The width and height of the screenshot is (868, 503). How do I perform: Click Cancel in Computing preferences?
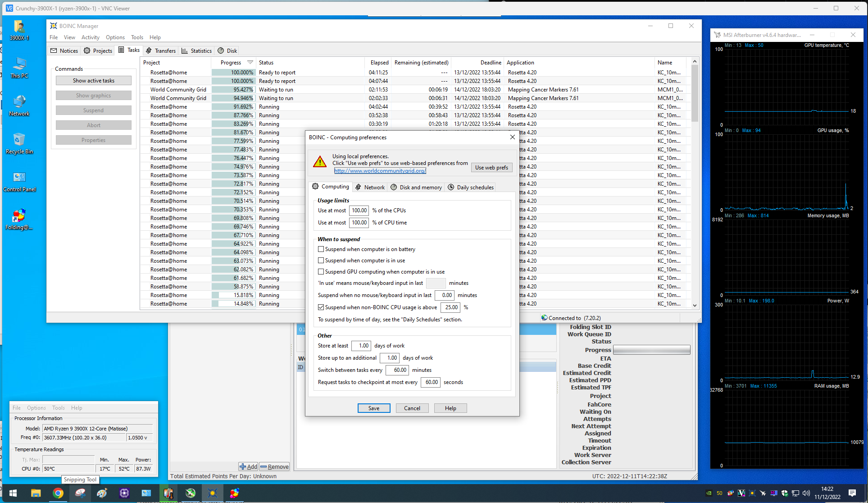pos(412,408)
